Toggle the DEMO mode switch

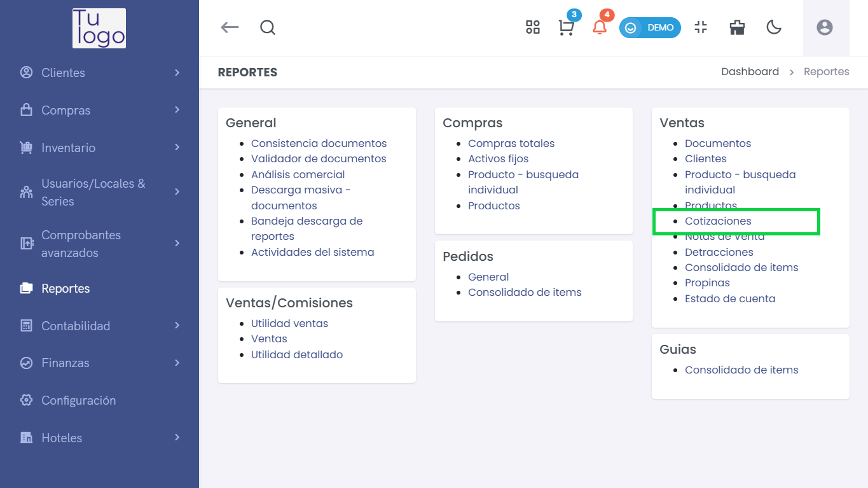pos(650,27)
